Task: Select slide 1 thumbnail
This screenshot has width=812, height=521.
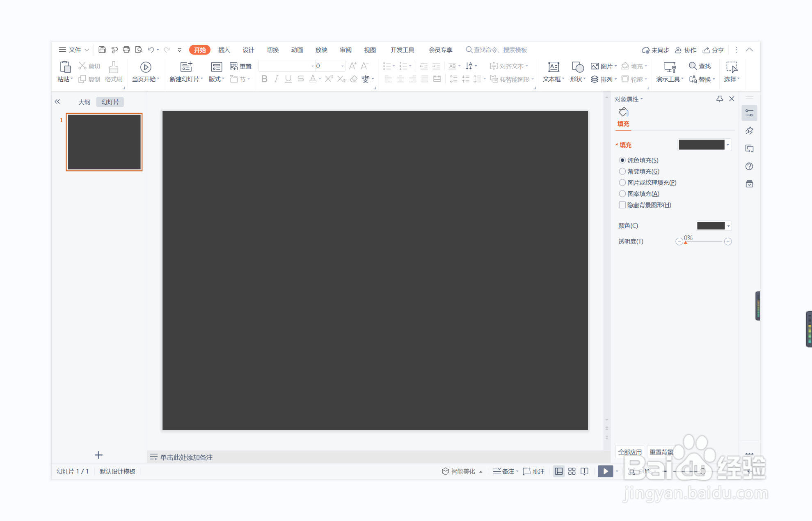Action: pos(104,142)
